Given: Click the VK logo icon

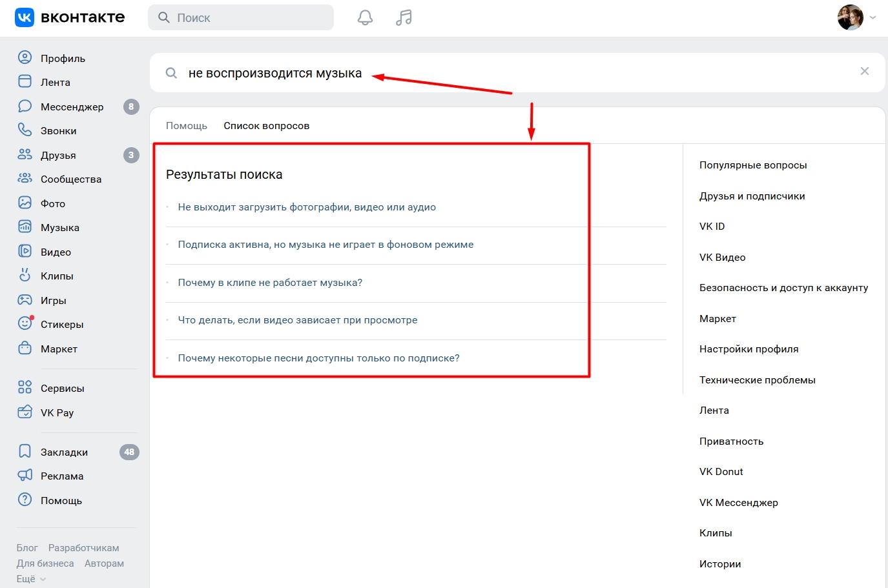Looking at the screenshot, I should click(x=25, y=17).
